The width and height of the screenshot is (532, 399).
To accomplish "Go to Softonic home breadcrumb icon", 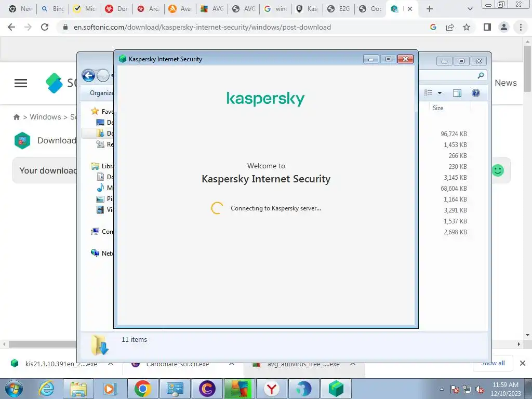I will tap(16, 117).
